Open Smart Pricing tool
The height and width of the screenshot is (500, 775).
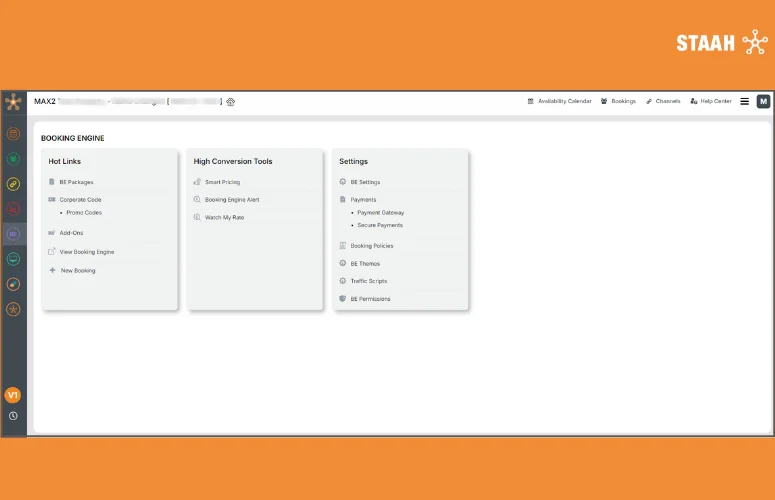click(222, 182)
